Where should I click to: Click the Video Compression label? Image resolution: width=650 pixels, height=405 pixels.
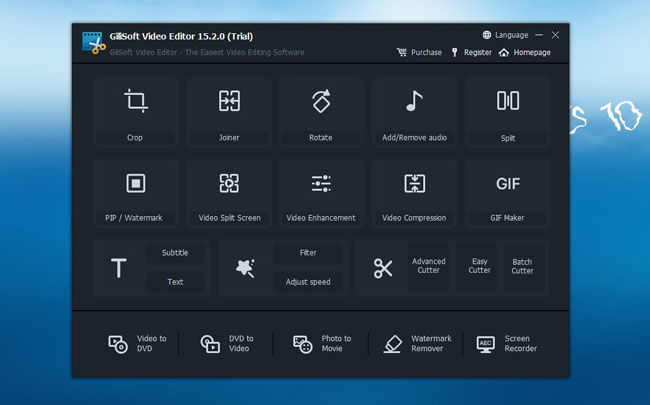click(414, 218)
